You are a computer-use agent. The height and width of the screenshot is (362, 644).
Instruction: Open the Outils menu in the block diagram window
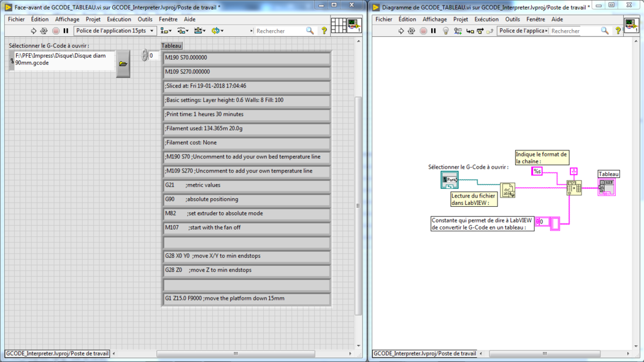click(x=512, y=19)
